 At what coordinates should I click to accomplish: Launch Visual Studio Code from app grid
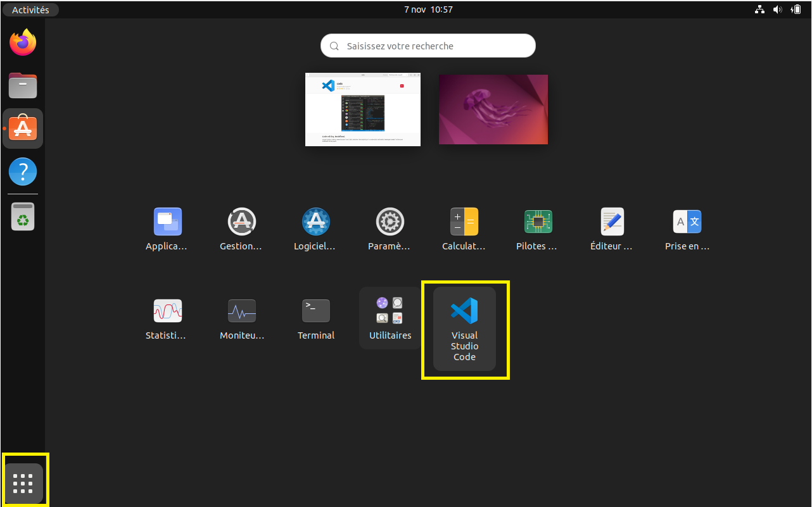(464, 329)
